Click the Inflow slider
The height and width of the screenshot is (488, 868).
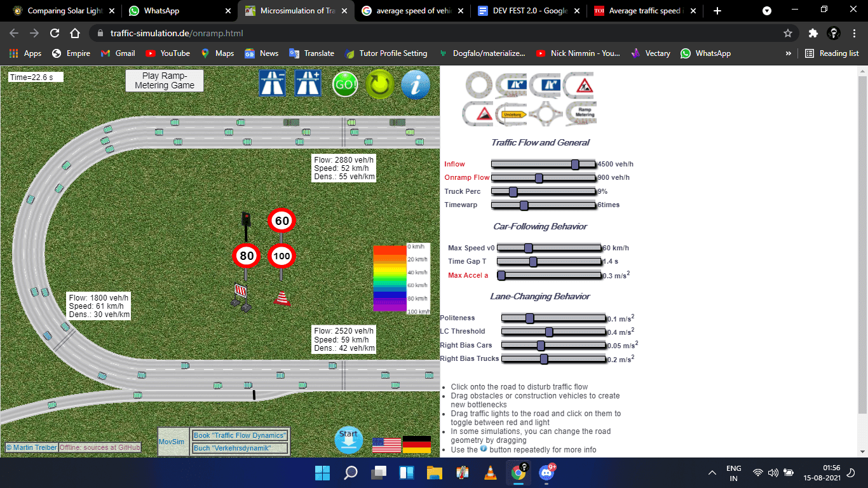543,164
